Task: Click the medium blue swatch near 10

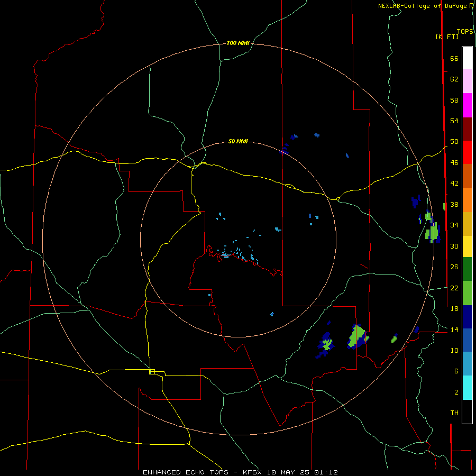Action: 467,341
